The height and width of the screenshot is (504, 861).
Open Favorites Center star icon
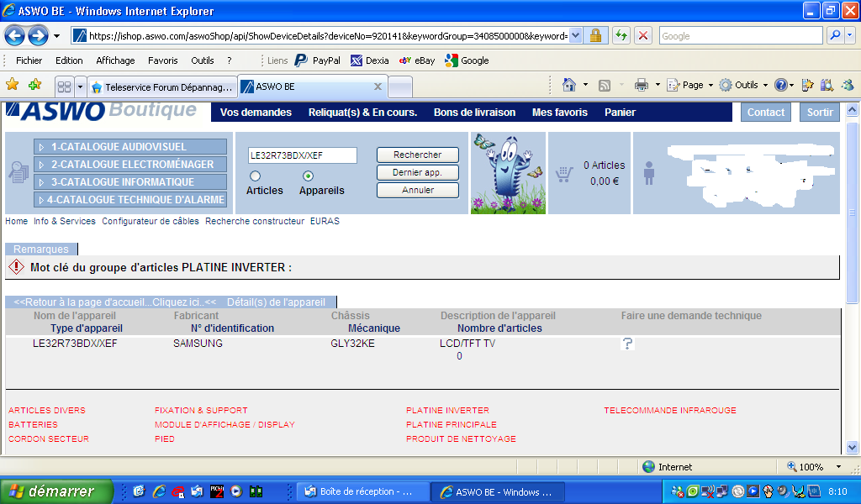(x=12, y=85)
